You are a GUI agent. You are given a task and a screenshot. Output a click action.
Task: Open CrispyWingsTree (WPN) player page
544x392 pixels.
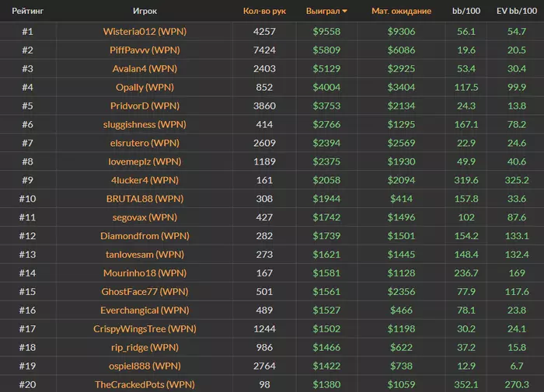(x=145, y=329)
